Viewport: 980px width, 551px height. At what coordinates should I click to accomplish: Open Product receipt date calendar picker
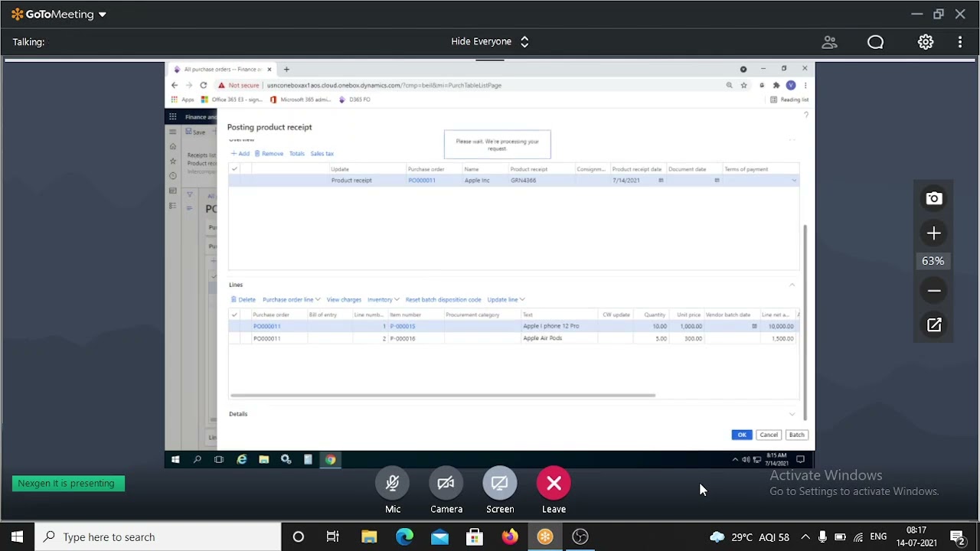661,181
